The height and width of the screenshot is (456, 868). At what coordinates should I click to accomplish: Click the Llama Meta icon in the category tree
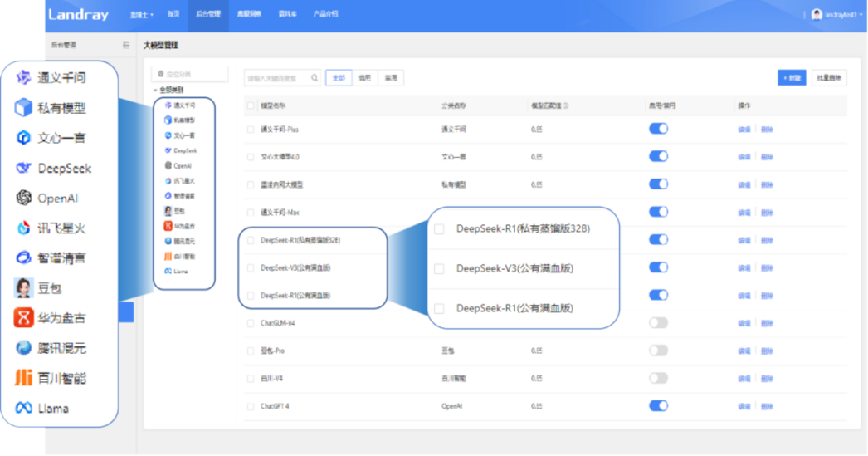[168, 271]
